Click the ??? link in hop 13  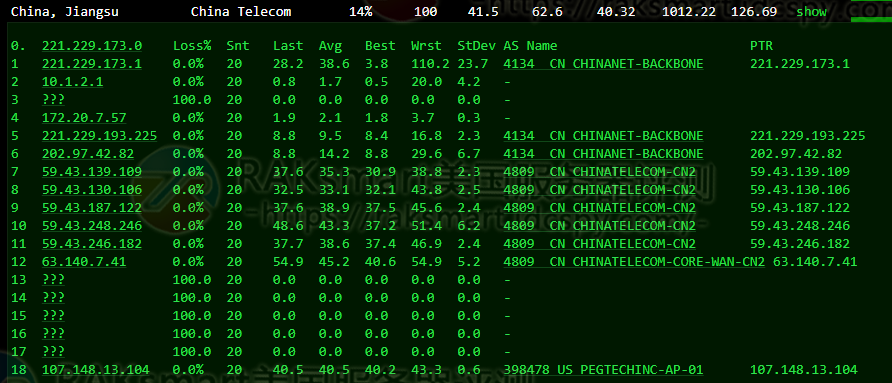coord(53,280)
